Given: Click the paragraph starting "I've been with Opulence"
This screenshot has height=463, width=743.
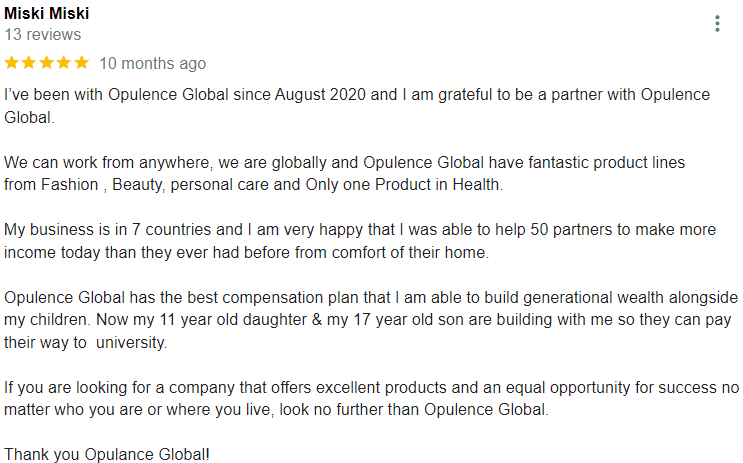Looking at the screenshot, I should point(357,106).
